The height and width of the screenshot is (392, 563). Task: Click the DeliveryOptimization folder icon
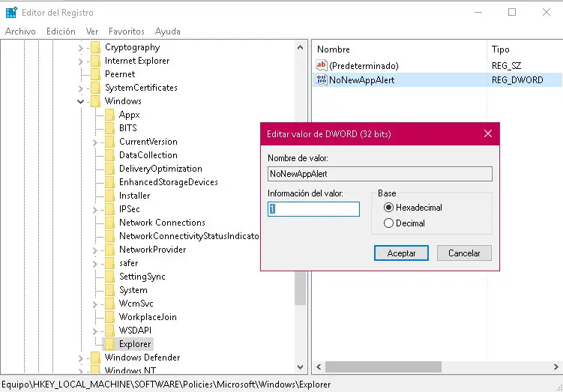(x=110, y=169)
